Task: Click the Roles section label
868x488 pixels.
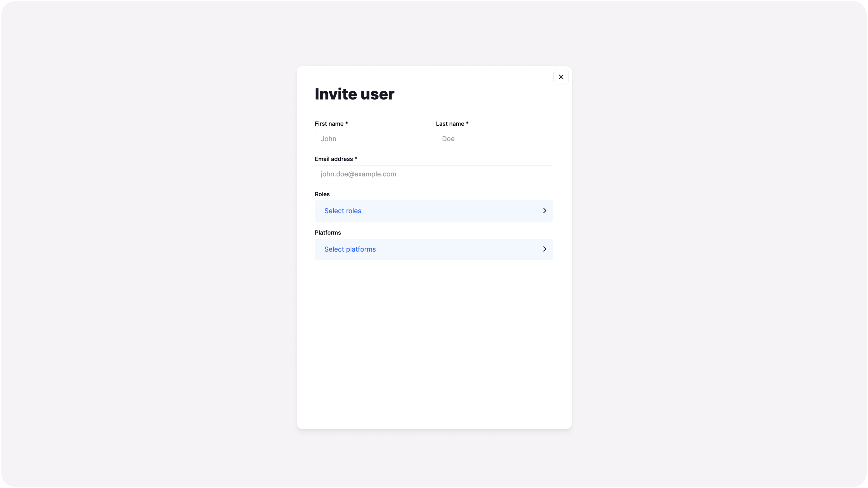Action: 322,194
